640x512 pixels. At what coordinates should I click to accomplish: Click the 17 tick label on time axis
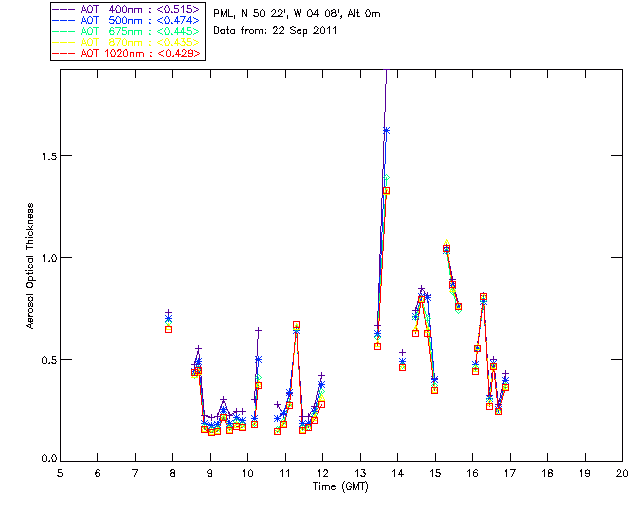click(509, 472)
